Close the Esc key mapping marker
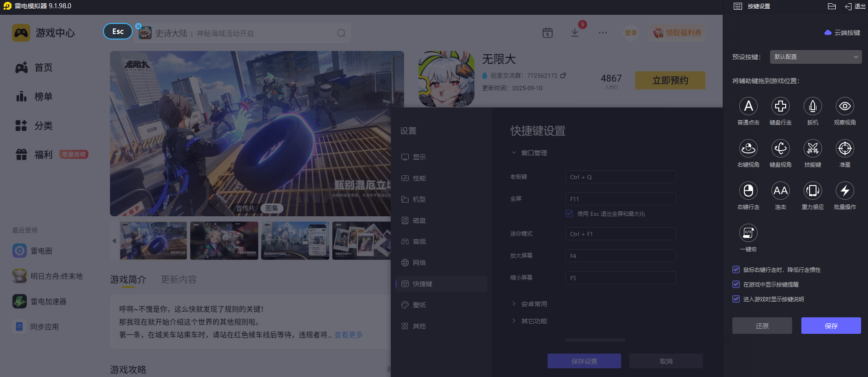868x377 pixels. [138, 26]
